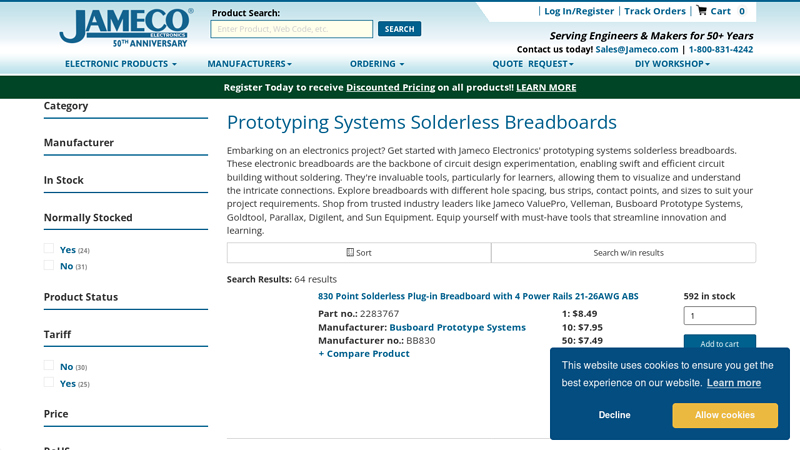Open the 830 Point Solderless Breadboard product
The height and width of the screenshot is (450, 800).
click(x=478, y=296)
